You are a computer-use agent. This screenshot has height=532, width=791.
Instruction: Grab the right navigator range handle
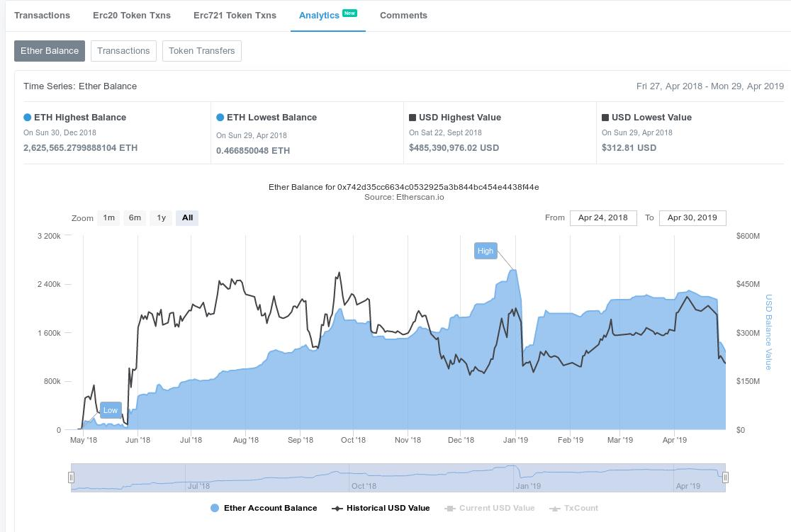[725, 477]
